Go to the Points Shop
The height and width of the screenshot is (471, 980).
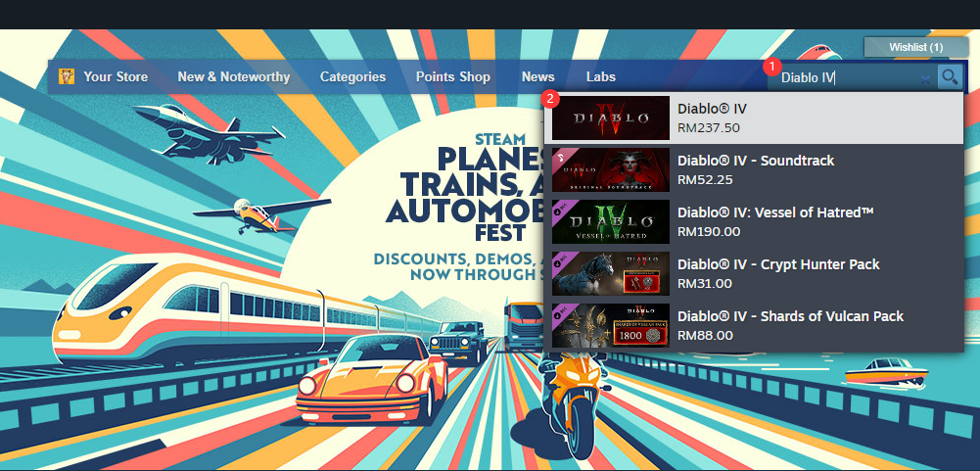click(x=453, y=77)
